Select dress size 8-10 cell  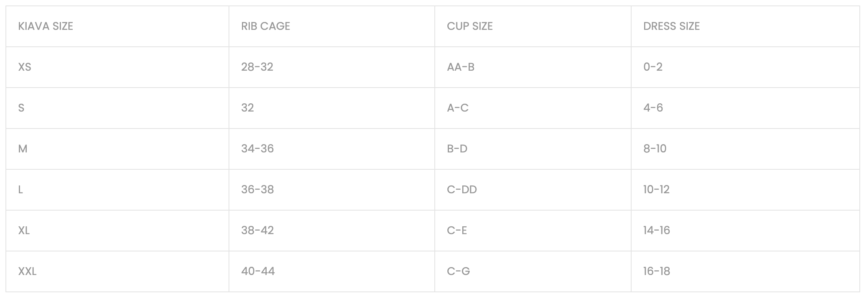[x=655, y=149]
